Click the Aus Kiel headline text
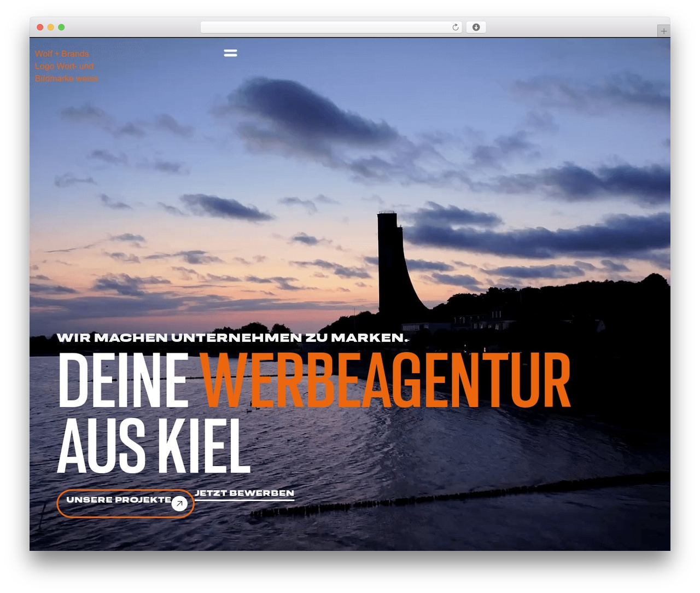The image size is (700, 593). [154, 445]
